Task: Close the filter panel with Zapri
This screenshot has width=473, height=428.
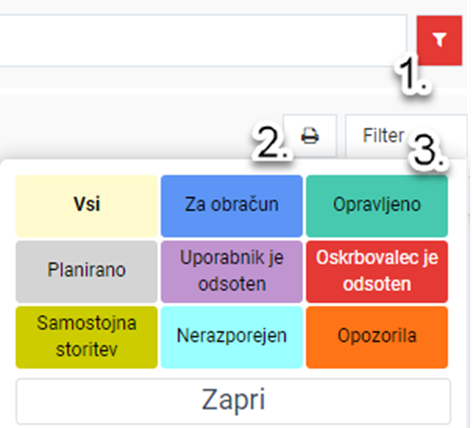Action: pyautogui.click(x=233, y=401)
